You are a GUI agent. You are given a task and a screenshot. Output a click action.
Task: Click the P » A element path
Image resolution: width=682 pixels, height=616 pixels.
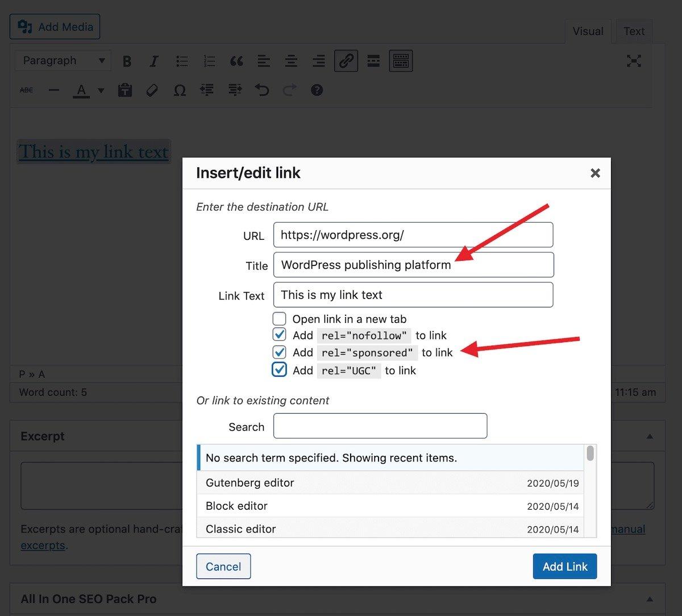tap(32, 374)
